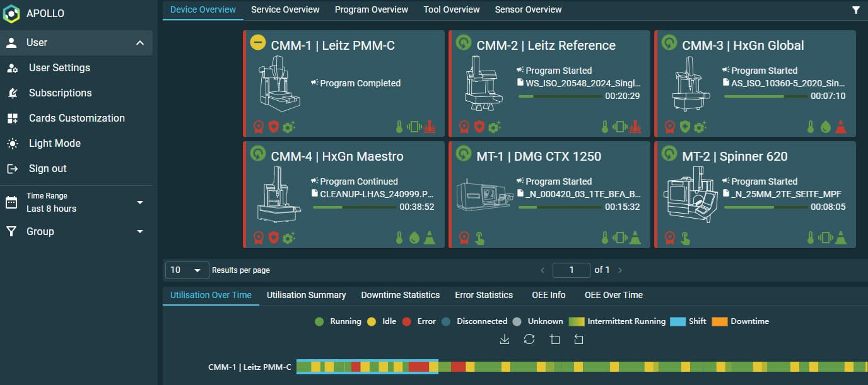Open the filter funnel at the top right
The width and height of the screenshot is (868, 385).
(x=856, y=9)
